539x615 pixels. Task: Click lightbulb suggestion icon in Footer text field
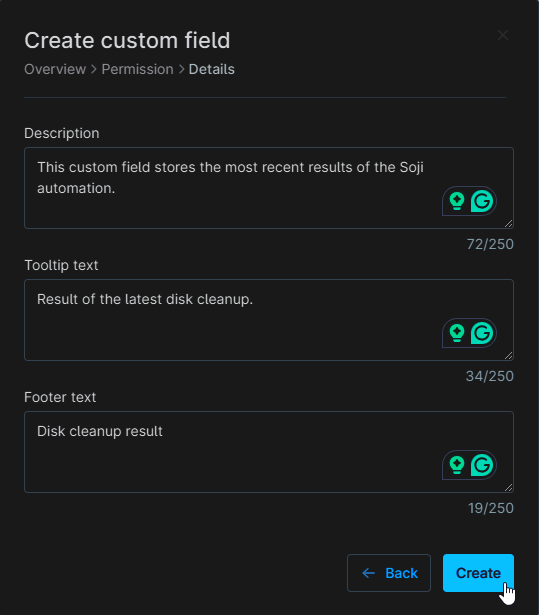click(x=457, y=465)
